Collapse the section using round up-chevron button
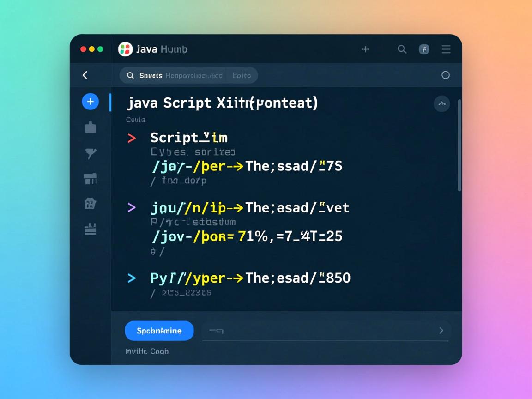This screenshot has height=399, width=532. pos(441,104)
